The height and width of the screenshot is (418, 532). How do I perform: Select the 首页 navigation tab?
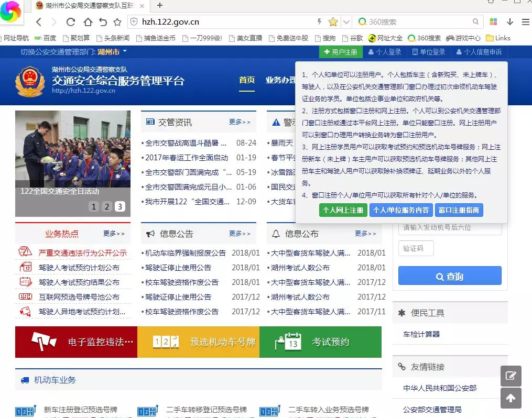[x=246, y=81]
